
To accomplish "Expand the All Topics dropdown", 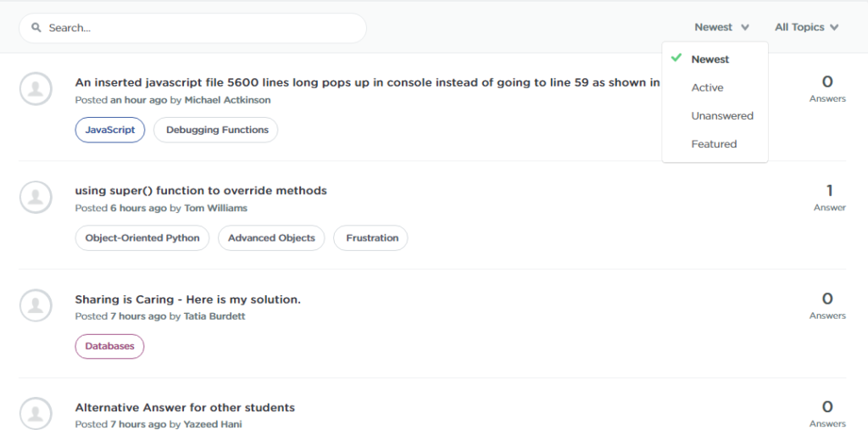I will click(806, 27).
